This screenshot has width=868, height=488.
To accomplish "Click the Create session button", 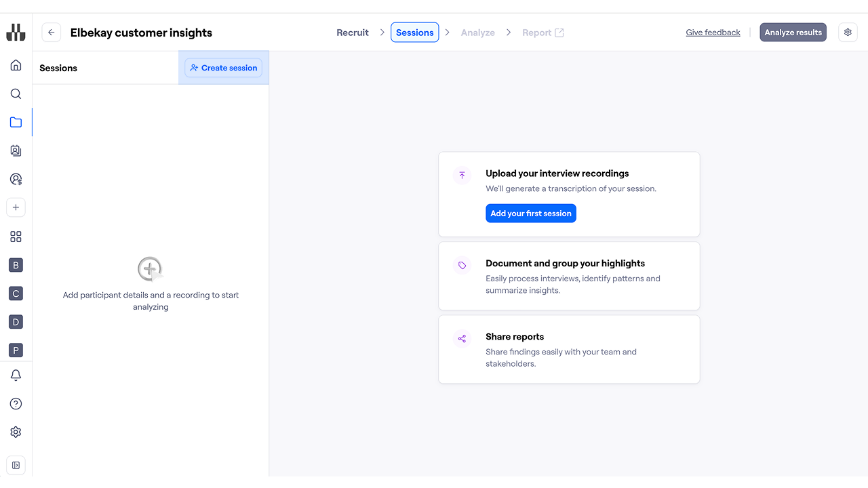I will 223,68.
